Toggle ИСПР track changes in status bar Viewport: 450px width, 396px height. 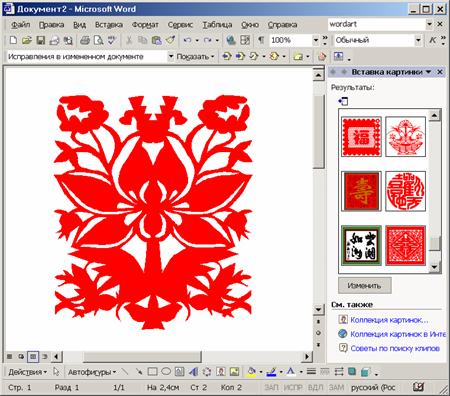coord(293,387)
